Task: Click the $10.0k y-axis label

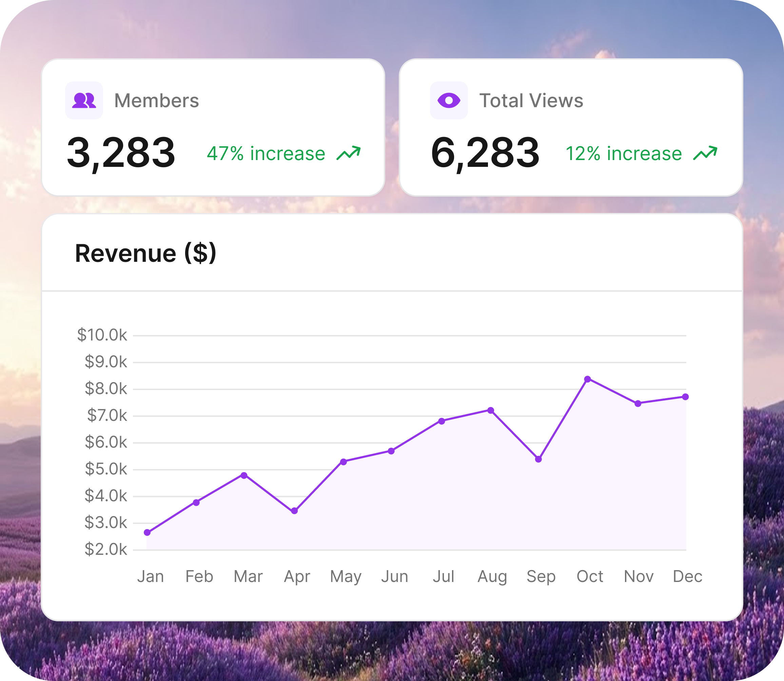Action: (x=102, y=335)
